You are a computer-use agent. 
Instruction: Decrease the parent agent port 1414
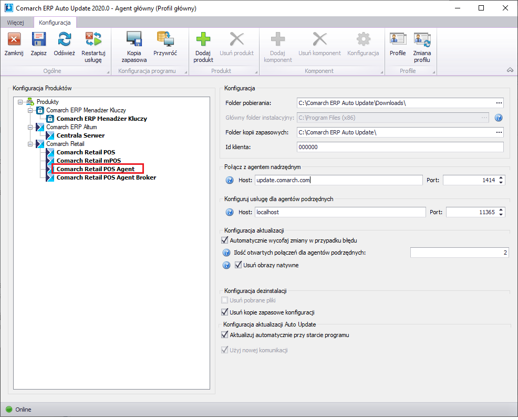(501, 182)
